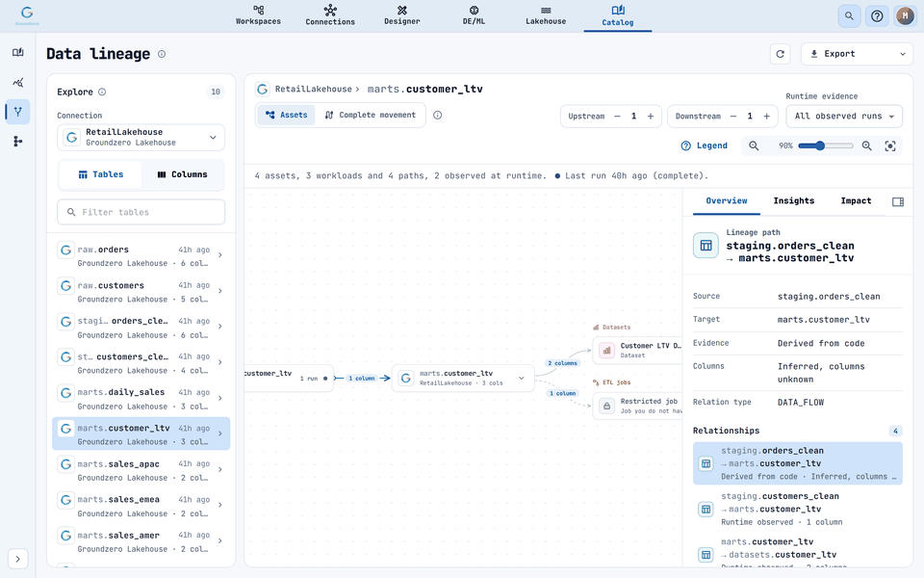The image size is (924, 578).
Task: Toggle the side panel layout icon
Action: [x=897, y=201]
